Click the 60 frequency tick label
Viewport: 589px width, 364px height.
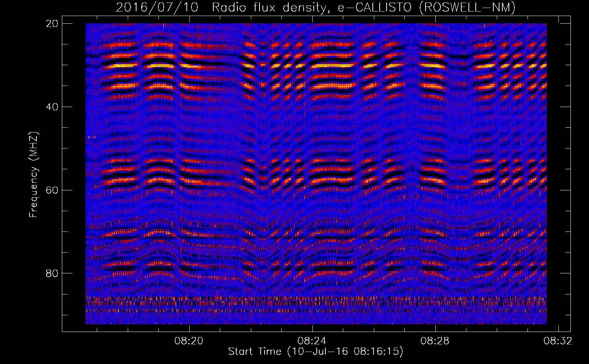point(52,190)
